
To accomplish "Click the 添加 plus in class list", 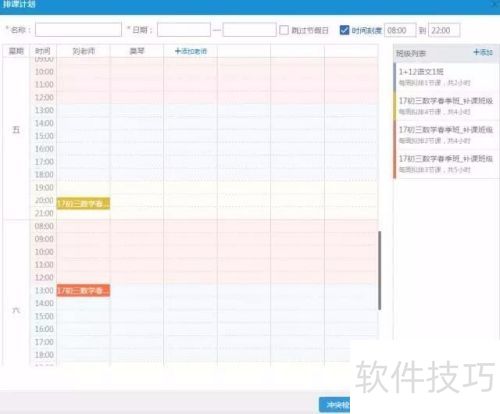I will pyautogui.click(x=483, y=52).
